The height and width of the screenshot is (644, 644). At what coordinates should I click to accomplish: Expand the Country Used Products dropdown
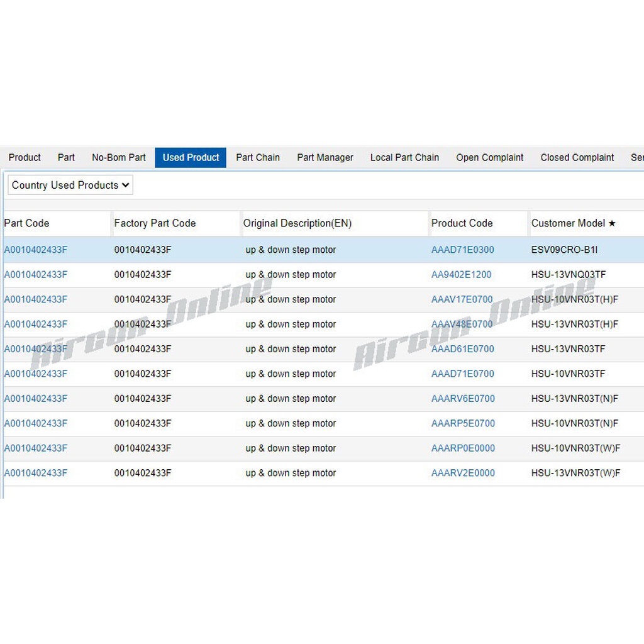[70, 186]
